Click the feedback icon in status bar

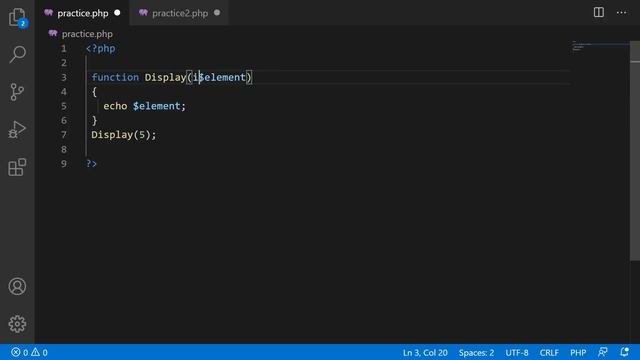[x=603, y=352]
